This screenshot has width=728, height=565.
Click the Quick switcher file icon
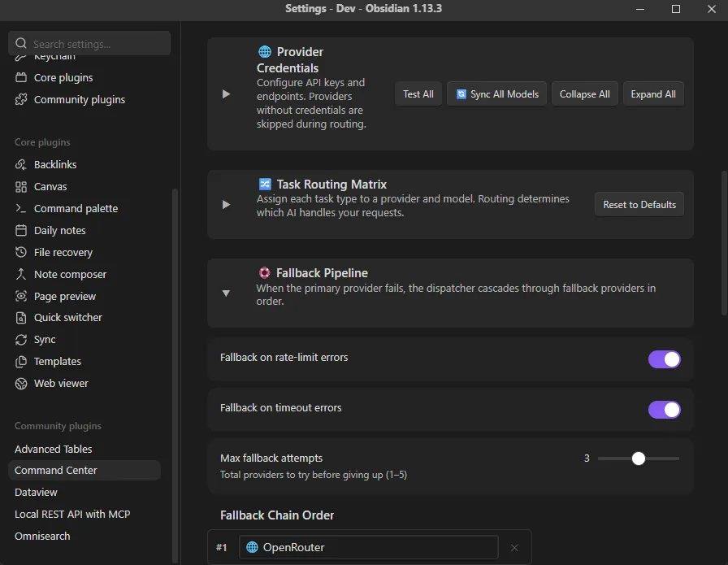[x=21, y=318]
